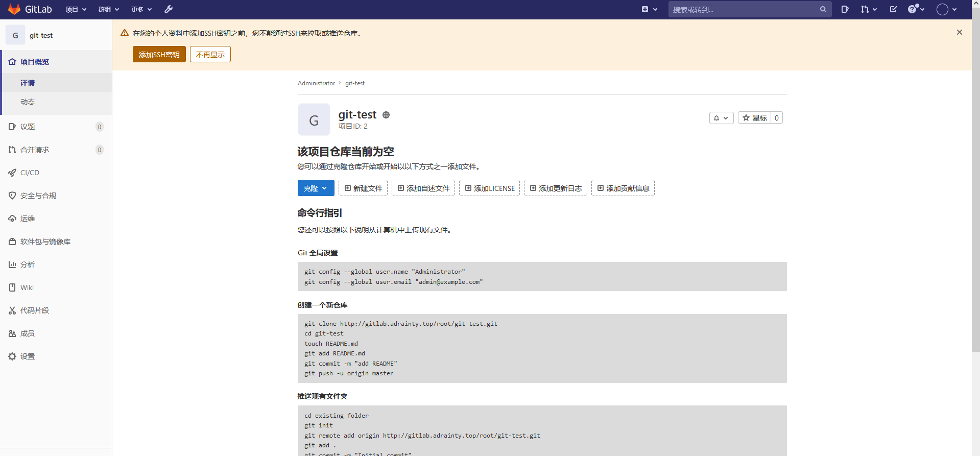This screenshot has width=980, height=456.
Task: Open the Wiki book sidebar item
Action: [56, 287]
